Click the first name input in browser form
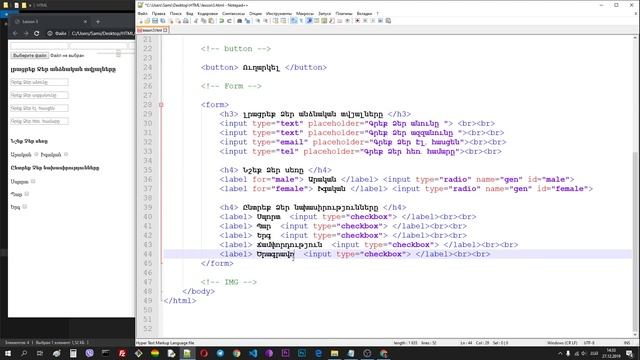This screenshot has width=640, height=360. coord(40,82)
